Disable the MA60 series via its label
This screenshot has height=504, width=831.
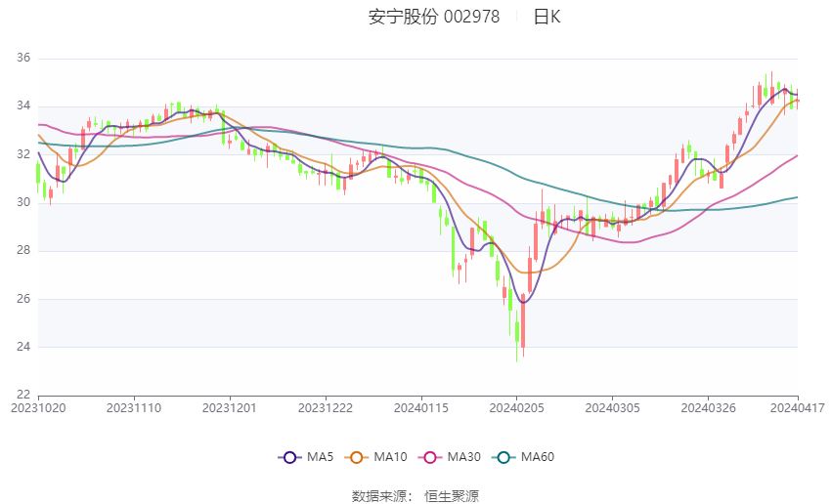[x=538, y=457]
